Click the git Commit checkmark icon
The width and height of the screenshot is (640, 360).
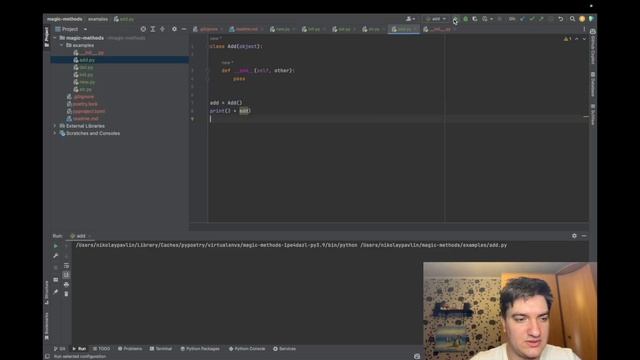coord(532,19)
